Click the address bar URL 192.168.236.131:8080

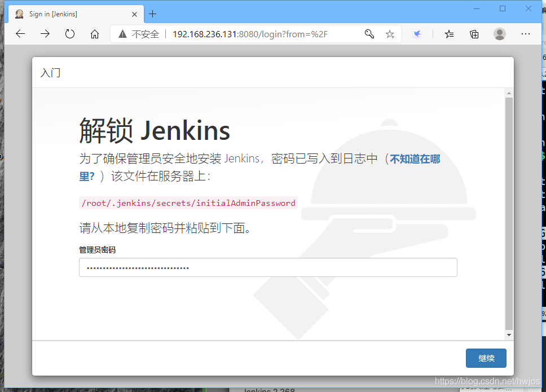(x=250, y=34)
